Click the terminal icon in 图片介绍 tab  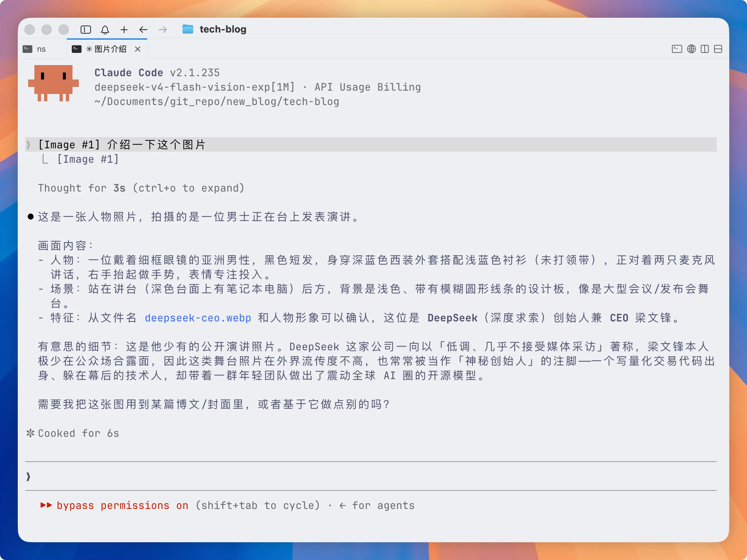coord(77,49)
